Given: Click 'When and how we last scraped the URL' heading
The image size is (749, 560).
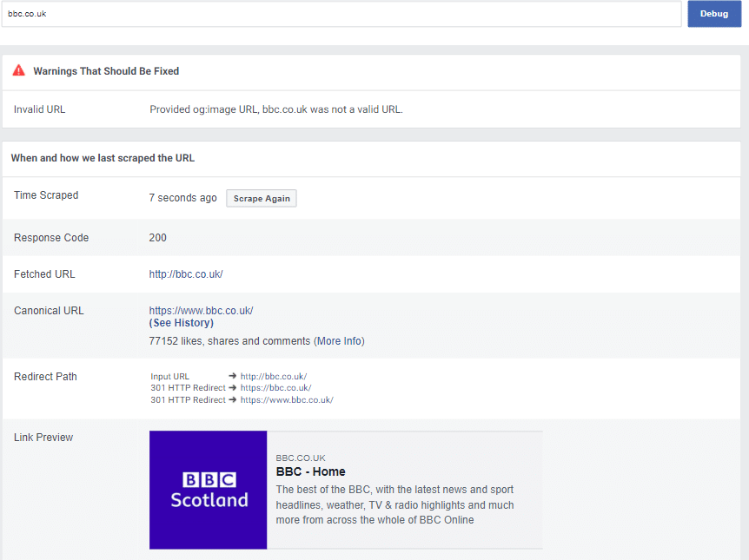Looking at the screenshot, I should [x=103, y=158].
